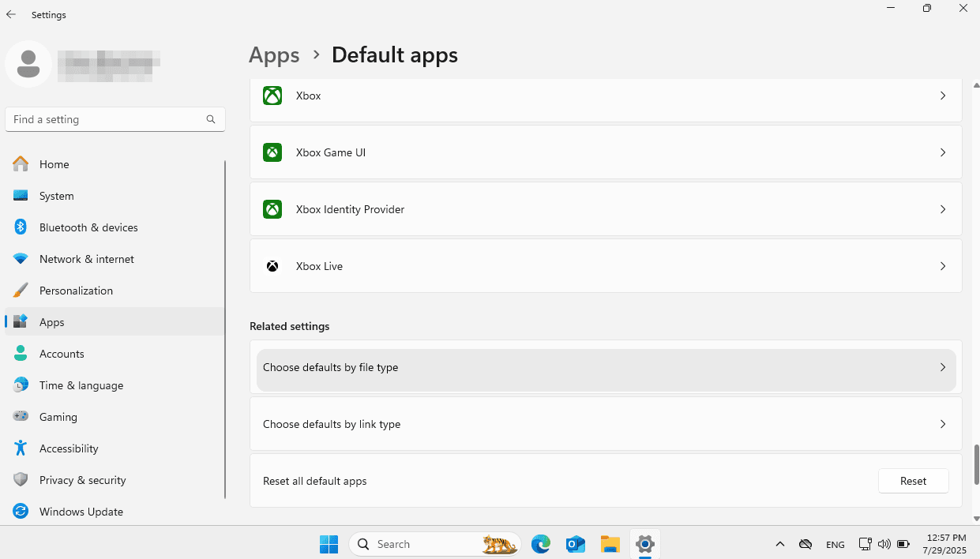980x559 pixels.
Task: Expand the Xbox Game UI row chevron
Action: 943,152
